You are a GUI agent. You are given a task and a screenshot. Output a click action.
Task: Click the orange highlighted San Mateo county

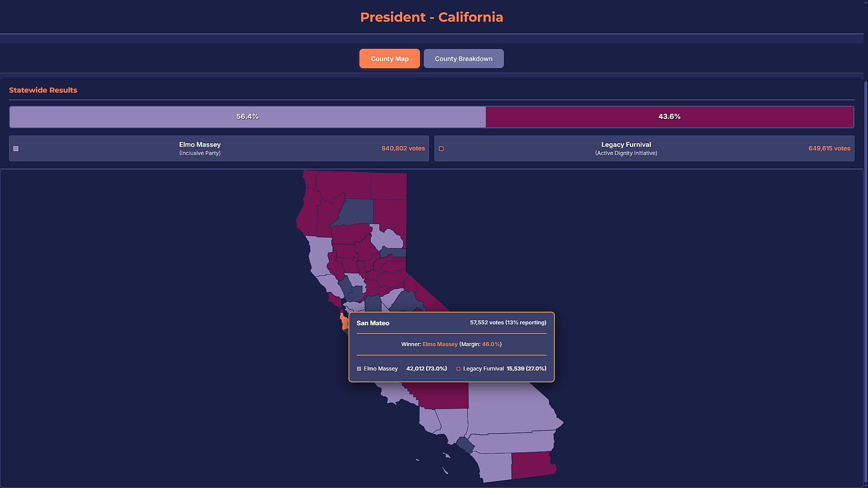pyautogui.click(x=344, y=322)
